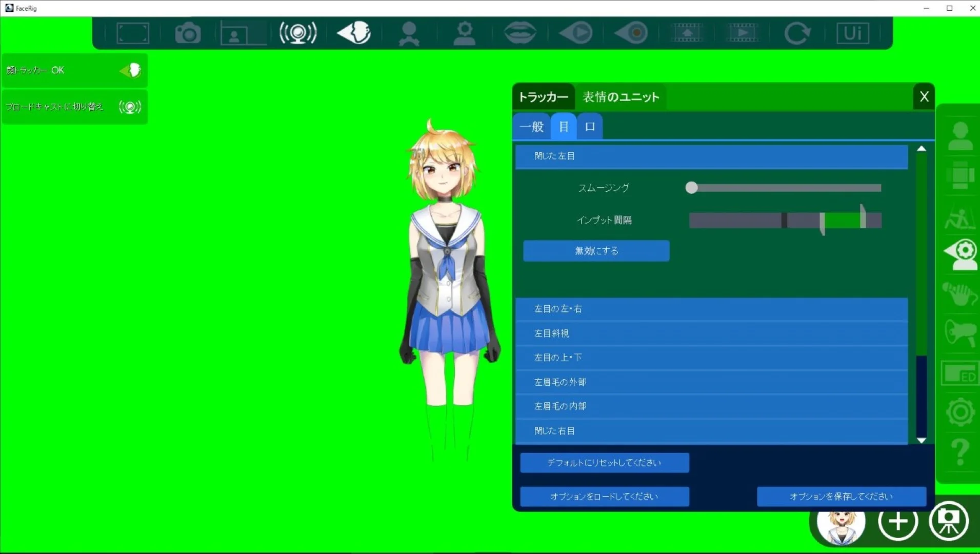This screenshot has width=980, height=554.
Task: Click the スムージング slider handle
Action: [690, 188]
